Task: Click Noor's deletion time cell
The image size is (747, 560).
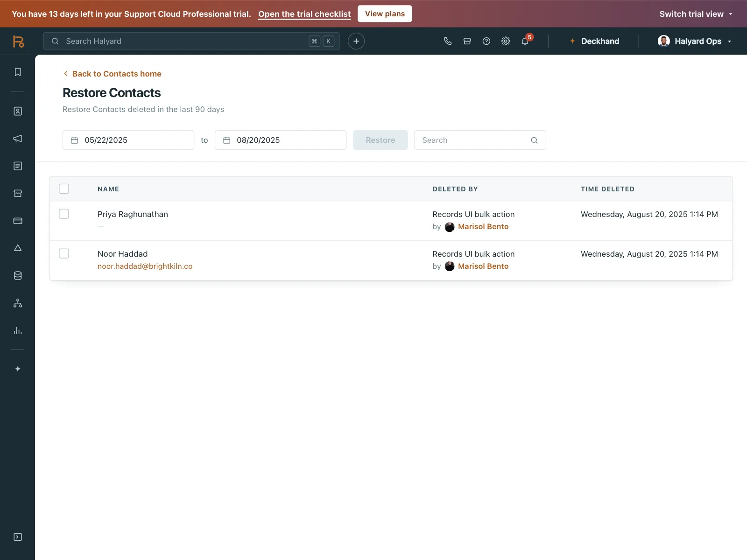Action: [x=649, y=254]
